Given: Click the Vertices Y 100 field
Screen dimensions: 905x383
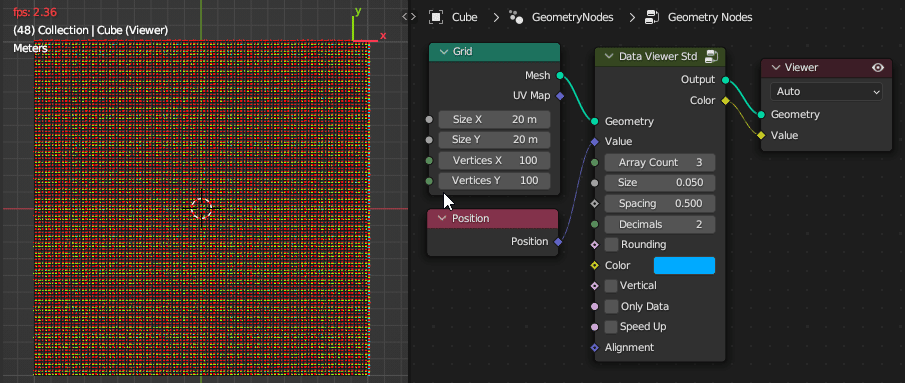Looking at the screenshot, I should click(494, 181).
